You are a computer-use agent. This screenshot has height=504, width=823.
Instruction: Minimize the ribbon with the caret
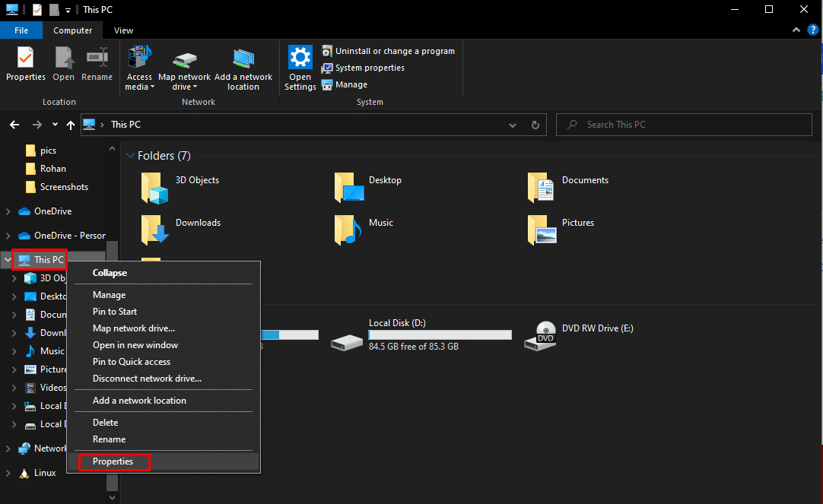796,30
